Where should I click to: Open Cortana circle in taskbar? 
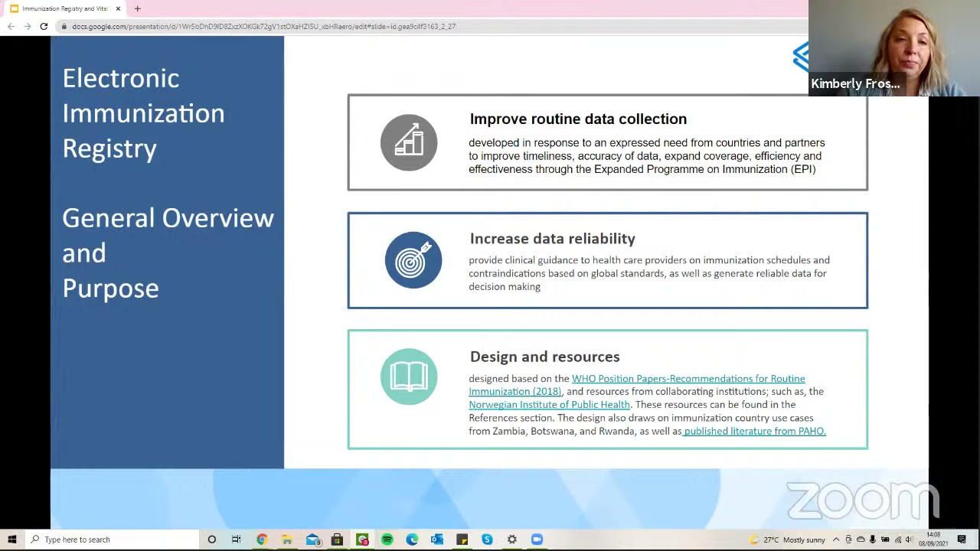point(212,540)
